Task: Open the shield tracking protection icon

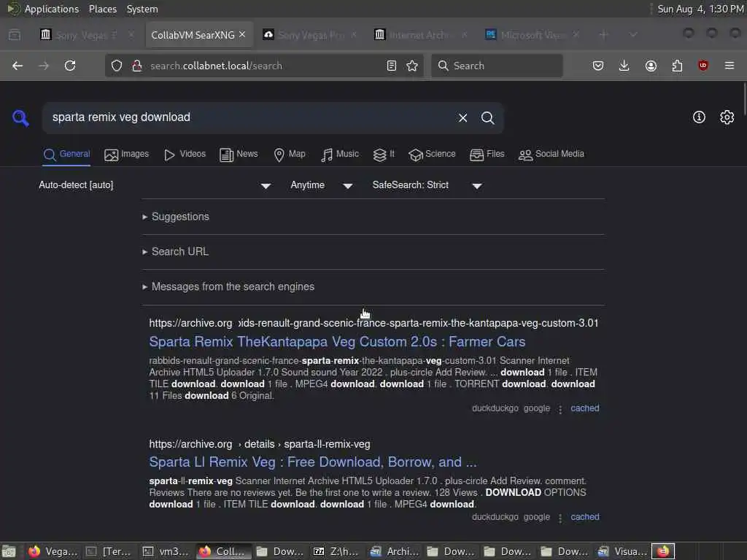Action: 117,66
